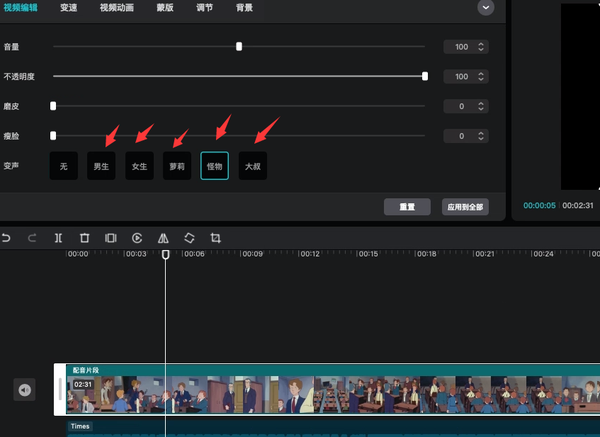
Task: Split the clip at the playhead
Action: tap(58, 238)
